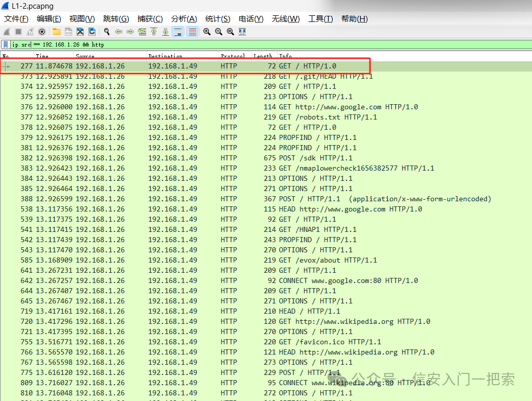The width and height of the screenshot is (532, 401).
Task: Open the 无线(W) menu
Action: 286,19
